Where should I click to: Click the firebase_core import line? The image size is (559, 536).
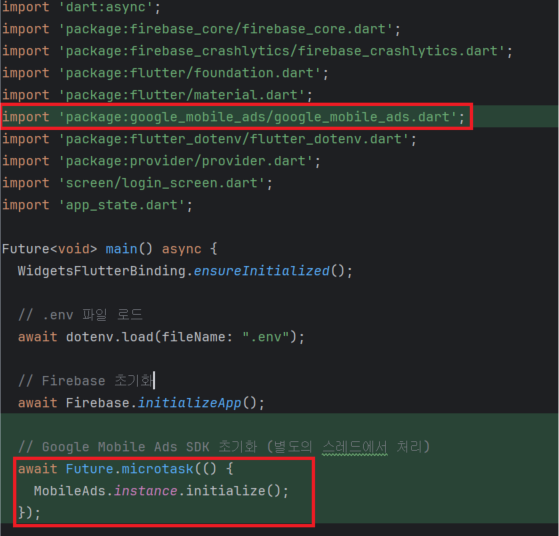point(201,29)
